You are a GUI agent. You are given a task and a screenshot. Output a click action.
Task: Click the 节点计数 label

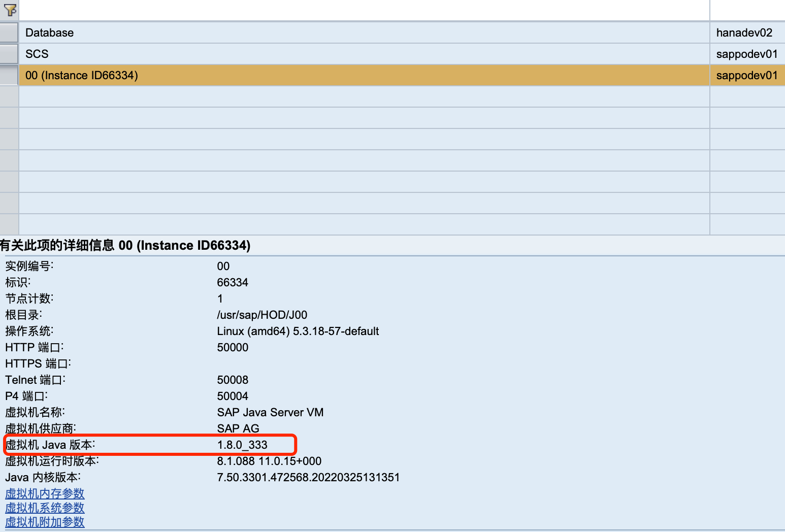pos(29,298)
